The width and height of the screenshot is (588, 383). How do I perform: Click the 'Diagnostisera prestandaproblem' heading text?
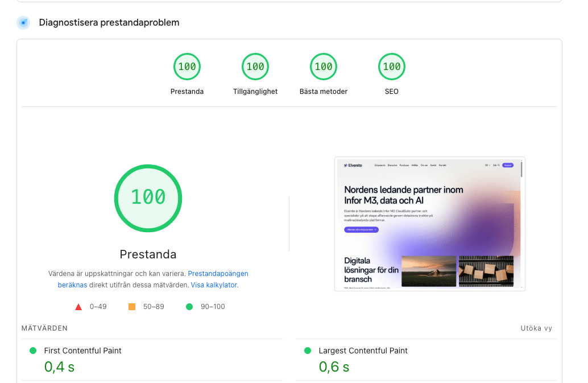coord(109,23)
